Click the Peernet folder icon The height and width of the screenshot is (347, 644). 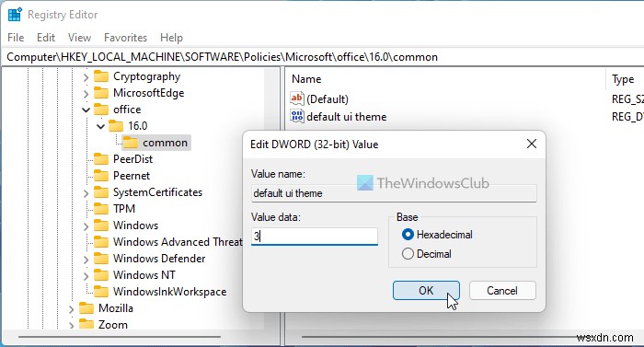click(x=101, y=176)
